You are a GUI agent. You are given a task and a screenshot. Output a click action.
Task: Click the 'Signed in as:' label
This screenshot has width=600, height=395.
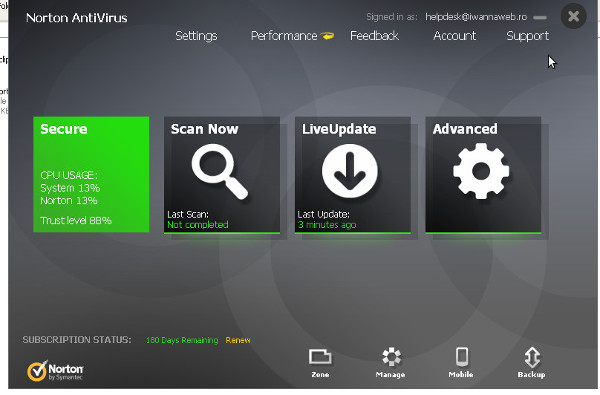[392, 17]
